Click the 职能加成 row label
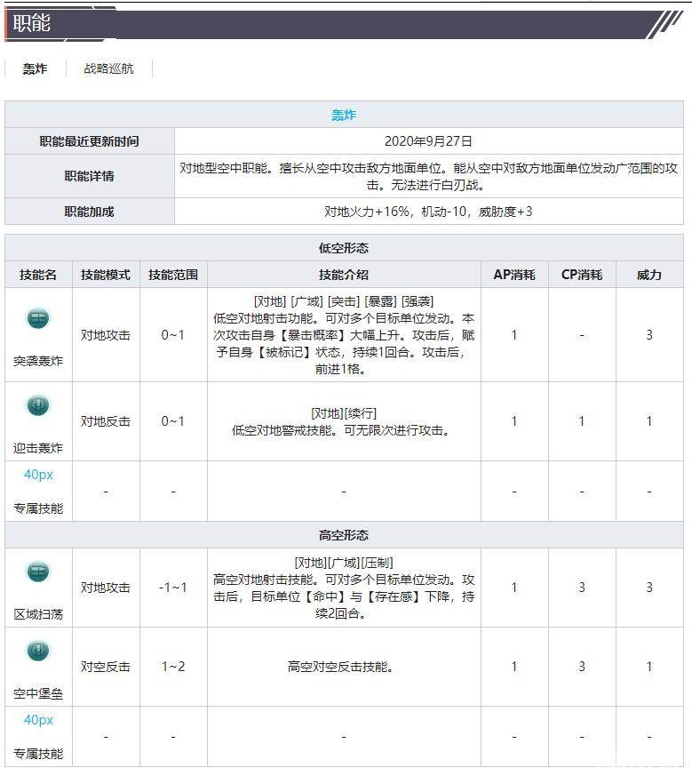 click(90, 212)
